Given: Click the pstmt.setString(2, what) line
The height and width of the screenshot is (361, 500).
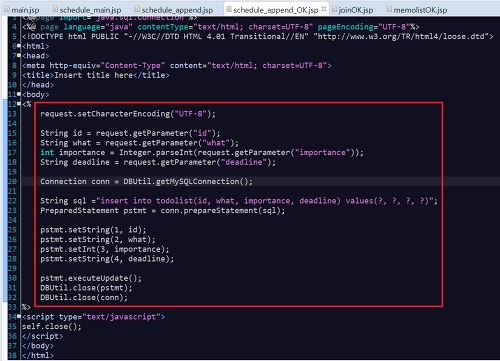Looking at the screenshot, I should coord(98,239).
